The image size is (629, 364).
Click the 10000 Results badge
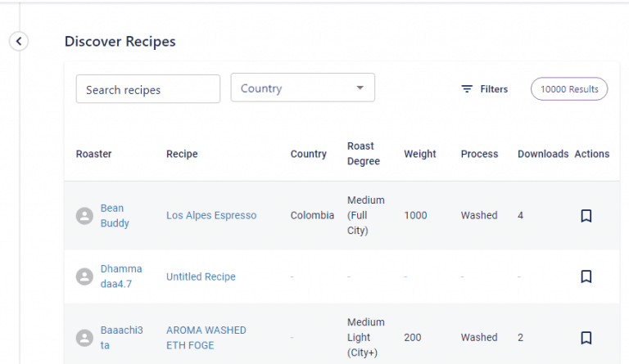coord(569,89)
